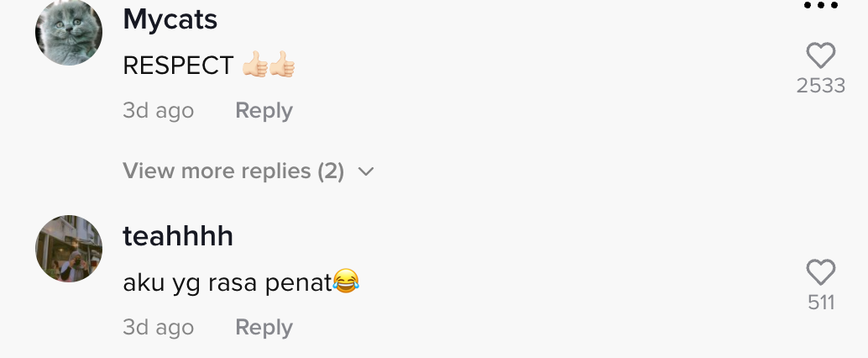The height and width of the screenshot is (358, 868).
Task: Open the Mycats username profile link
Action: [x=170, y=20]
